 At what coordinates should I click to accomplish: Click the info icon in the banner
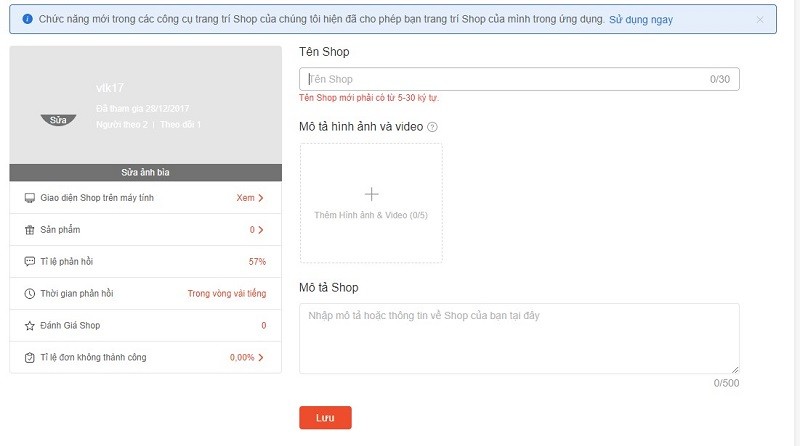pos(28,19)
